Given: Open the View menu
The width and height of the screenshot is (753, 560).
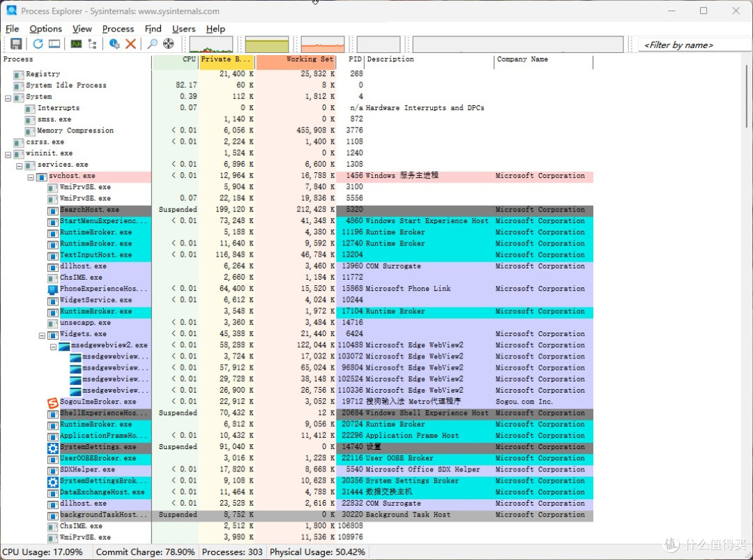Looking at the screenshot, I should point(82,29).
